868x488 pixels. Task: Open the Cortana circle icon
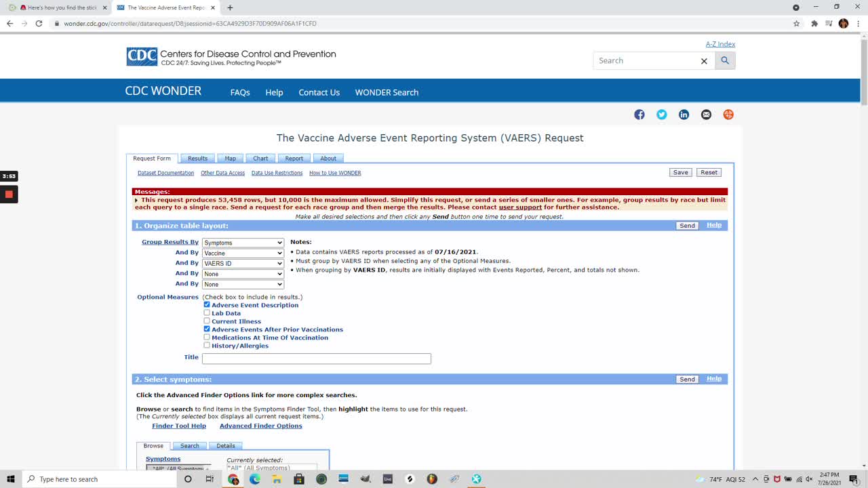pos(188,479)
